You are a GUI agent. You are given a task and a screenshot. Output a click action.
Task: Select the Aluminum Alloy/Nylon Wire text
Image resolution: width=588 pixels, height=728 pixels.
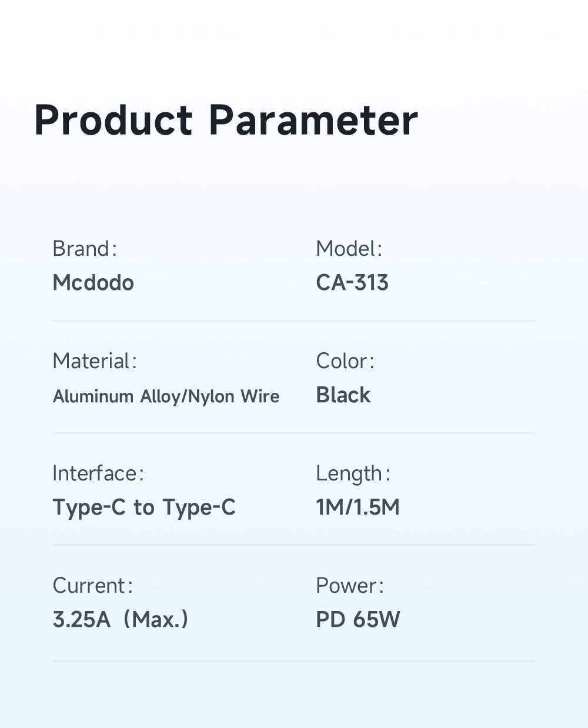coord(166,396)
